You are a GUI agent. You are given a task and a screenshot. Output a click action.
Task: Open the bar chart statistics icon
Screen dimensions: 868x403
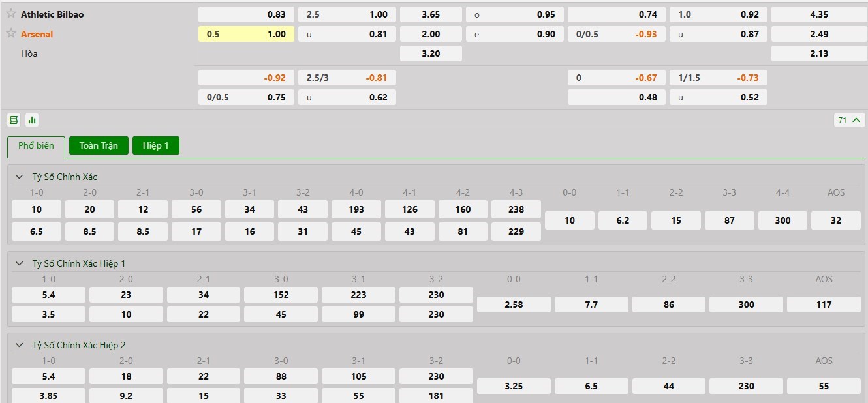32,120
